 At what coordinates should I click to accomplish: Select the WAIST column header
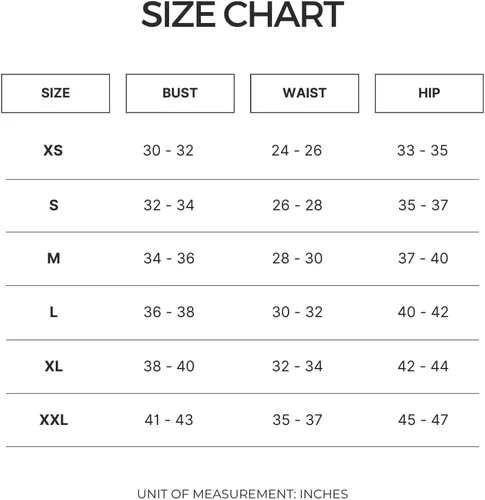(x=305, y=93)
